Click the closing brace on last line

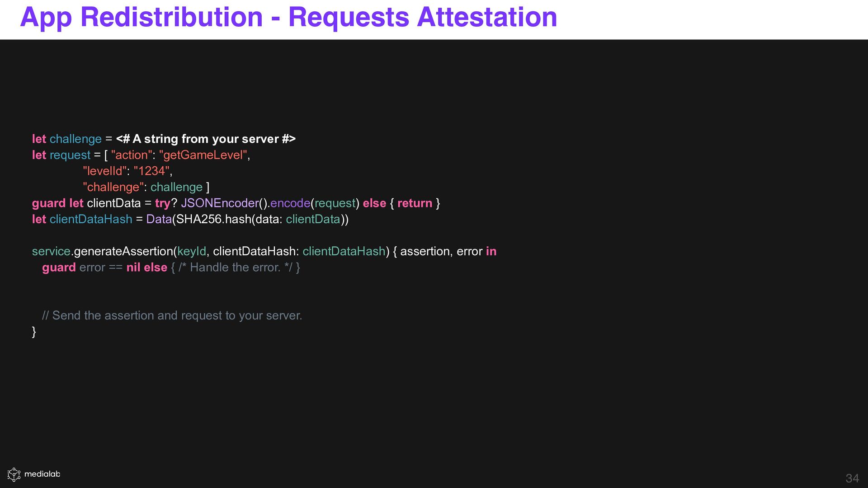(34, 332)
